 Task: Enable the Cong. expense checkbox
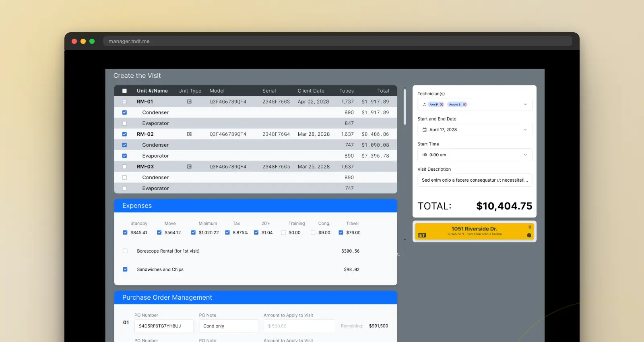(313, 232)
